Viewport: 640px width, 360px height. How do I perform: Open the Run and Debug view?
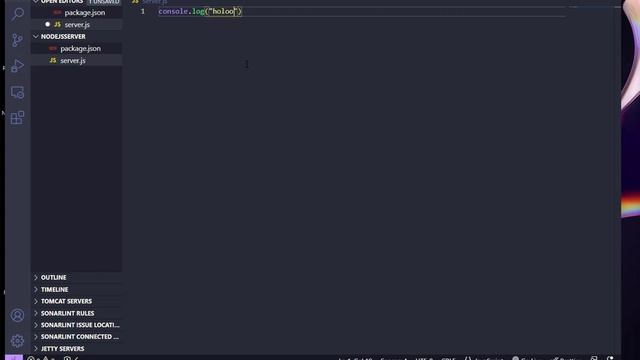[x=17, y=66]
